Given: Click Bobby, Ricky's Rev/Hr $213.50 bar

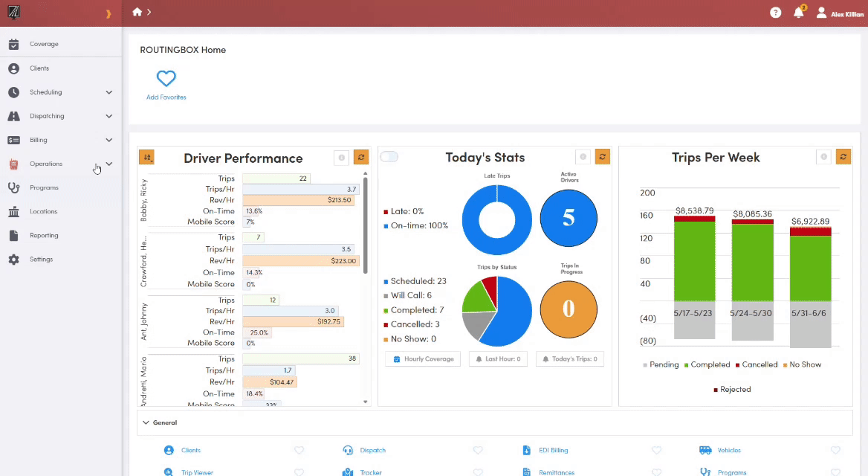Looking at the screenshot, I should (x=299, y=200).
